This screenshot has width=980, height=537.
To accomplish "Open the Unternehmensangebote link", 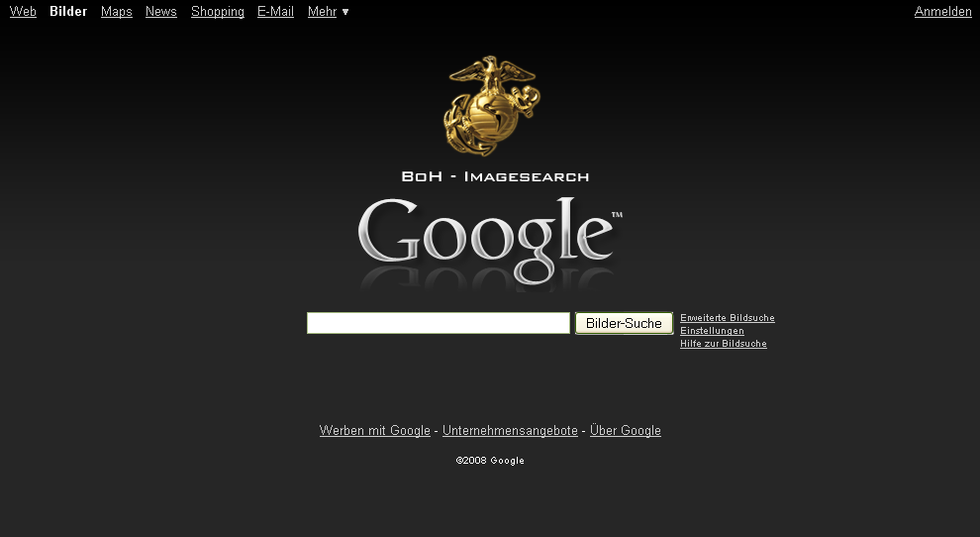I will coord(510,431).
